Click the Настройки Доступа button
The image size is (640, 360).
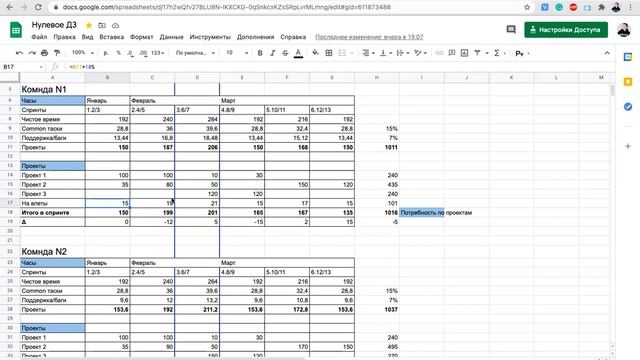(x=566, y=30)
